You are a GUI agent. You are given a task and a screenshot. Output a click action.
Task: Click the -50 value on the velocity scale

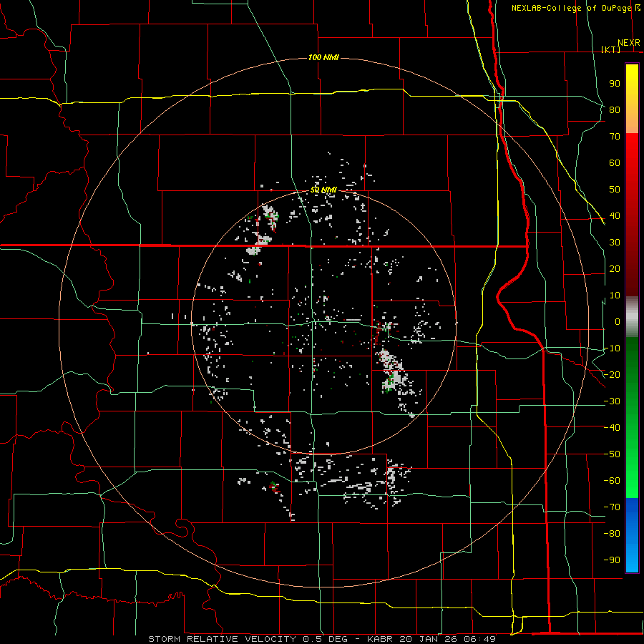click(612, 454)
